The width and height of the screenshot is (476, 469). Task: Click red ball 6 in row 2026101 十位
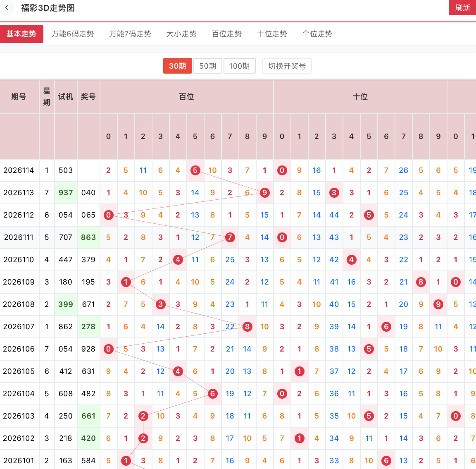point(386,460)
